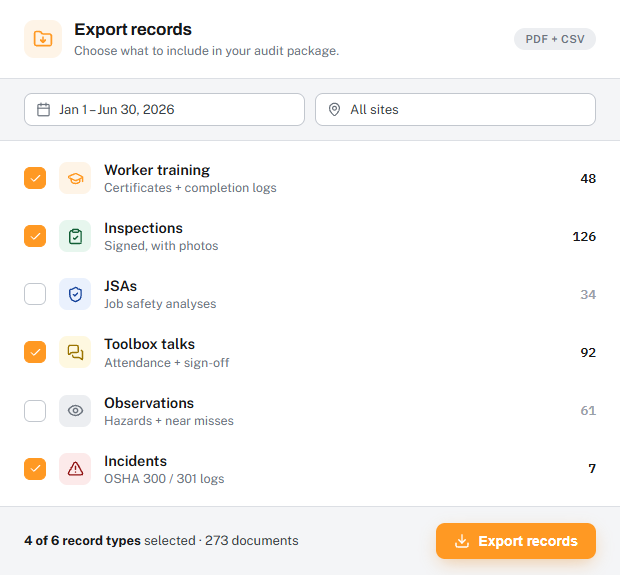Image resolution: width=620 pixels, height=575 pixels.
Task: Click the Observations eye icon
Action: (75, 410)
